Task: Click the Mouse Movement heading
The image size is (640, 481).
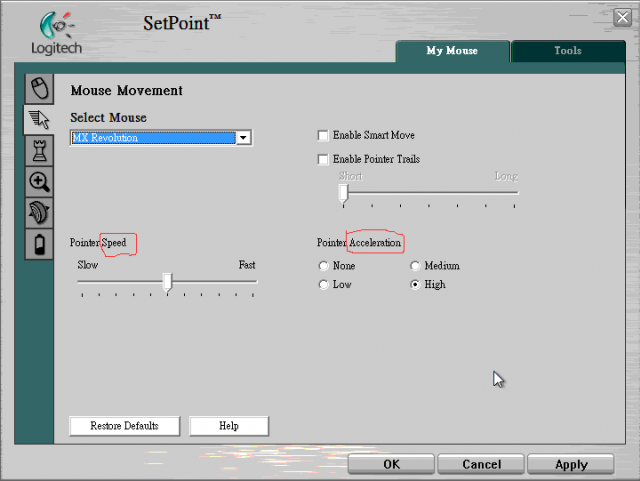Action: click(127, 90)
